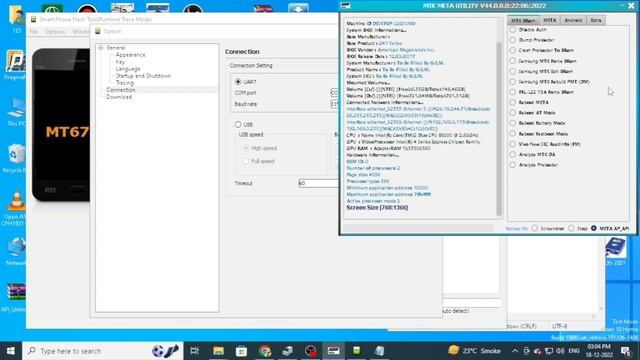Click the Notepad taskbar icon
640x360 pixels.
pyautogui.click(x=380, y=351)
